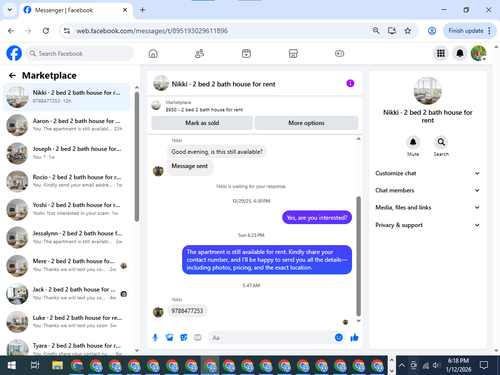Image resolution: width=500 pixels, height=375 pixels.
Task: Choose a sticker icon in composer
Action: point(184,338)
